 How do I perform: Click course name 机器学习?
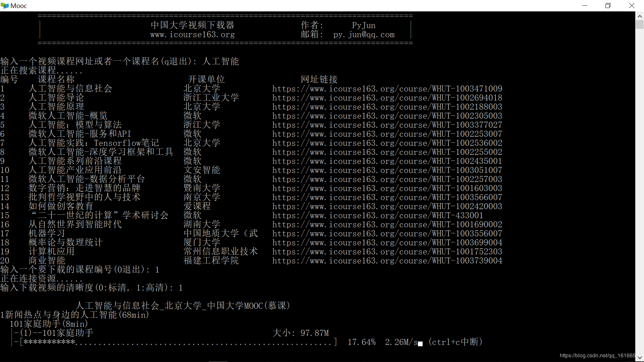(47, 233)
